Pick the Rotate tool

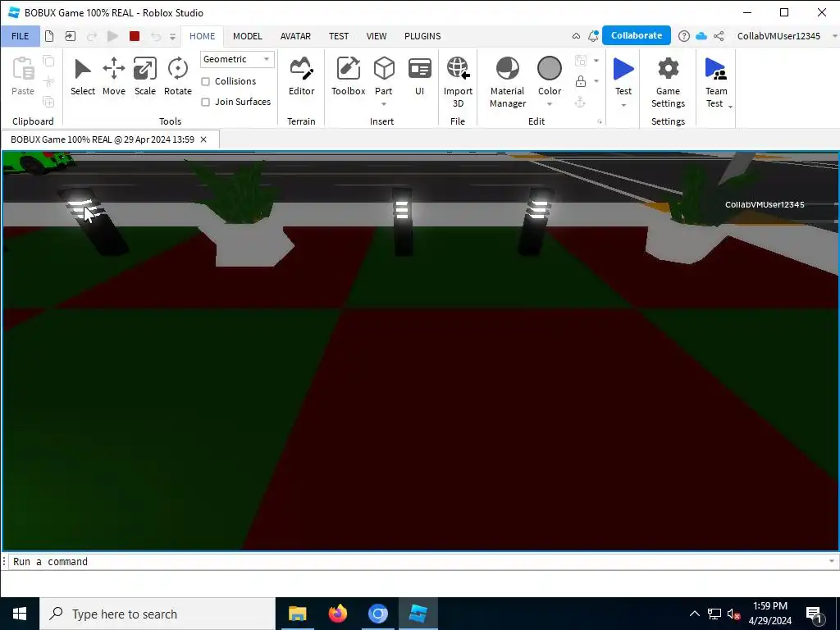[x=177, y=76]
